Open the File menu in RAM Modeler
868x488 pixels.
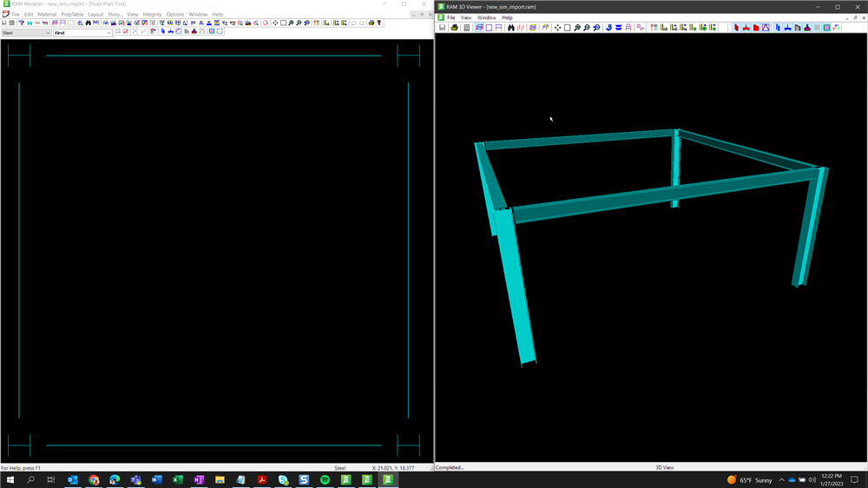(16, 15)
